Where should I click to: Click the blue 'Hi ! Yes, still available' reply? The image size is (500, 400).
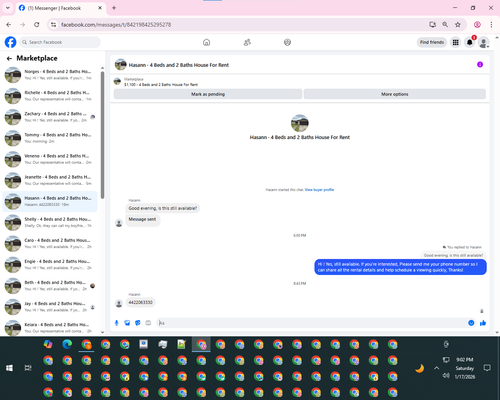point(400,267)
